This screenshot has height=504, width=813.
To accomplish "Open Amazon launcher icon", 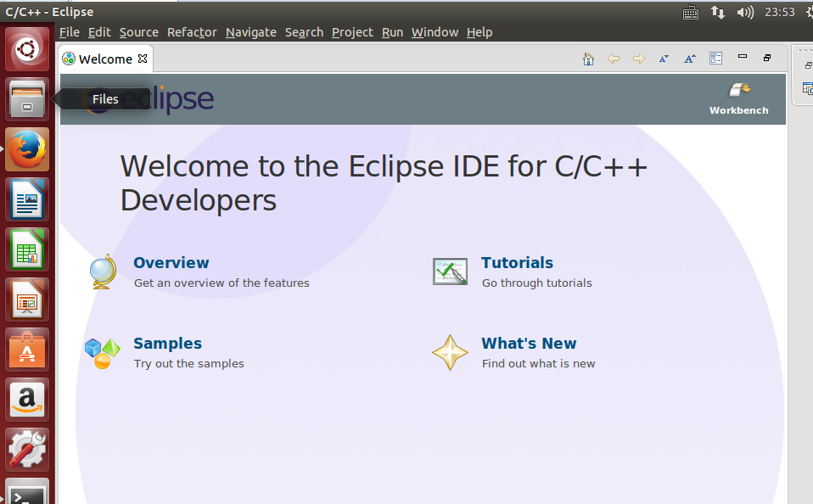I will [27, 400].
